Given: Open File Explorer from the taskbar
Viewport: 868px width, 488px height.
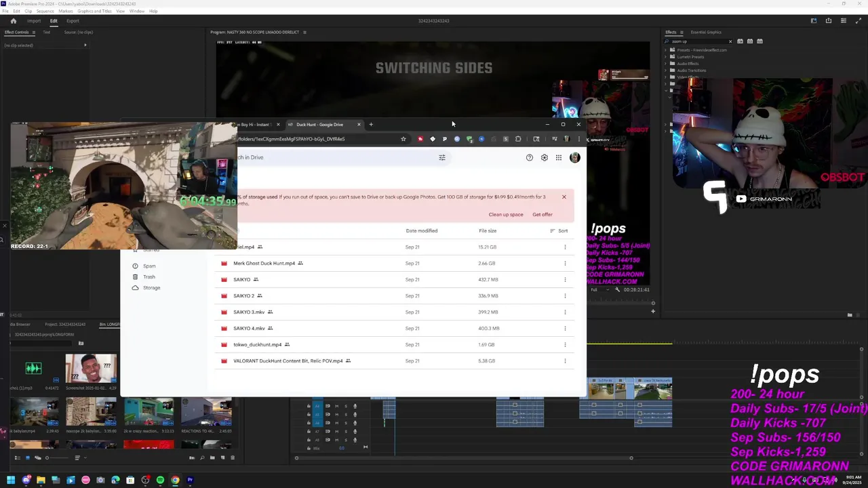Looking at the screenshot, I should point(41,480).
